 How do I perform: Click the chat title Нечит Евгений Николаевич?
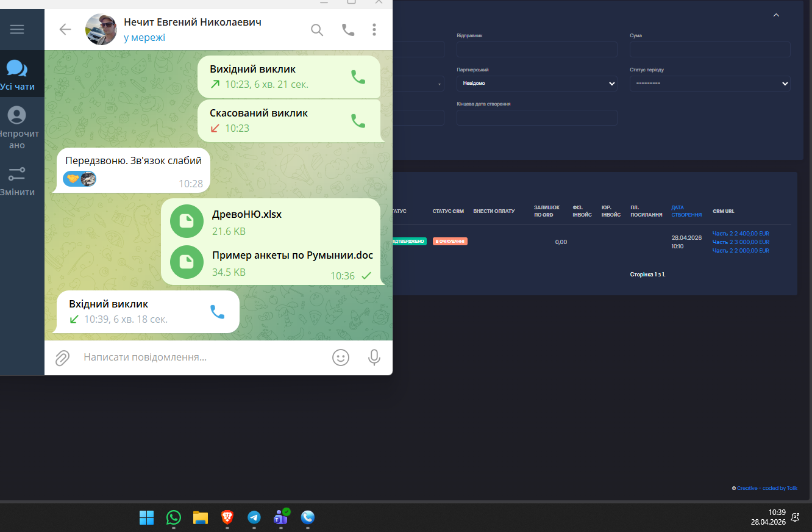point(193,22)
